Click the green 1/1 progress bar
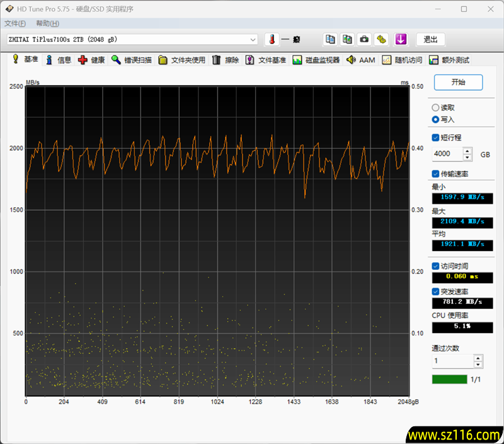Image resolution: width=504 pixels, height=444 pixels. click(x=449, y=379)
